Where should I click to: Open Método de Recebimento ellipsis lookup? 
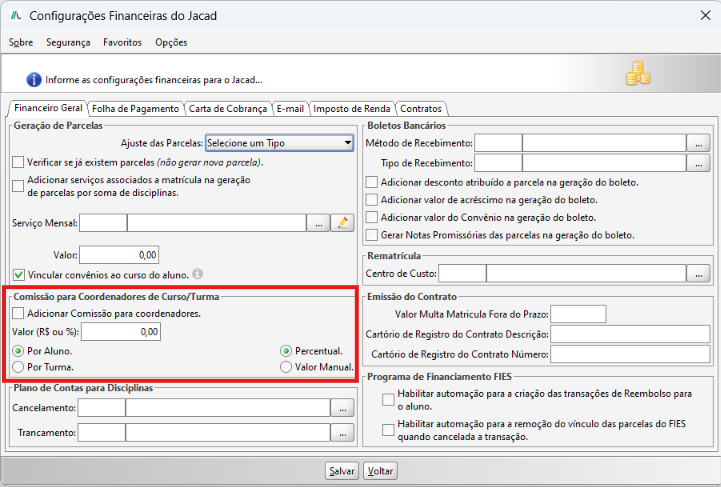[698, 143]
